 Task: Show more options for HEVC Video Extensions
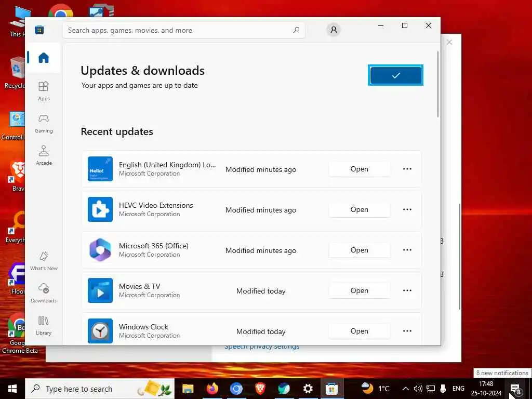[x=407, y=209]
